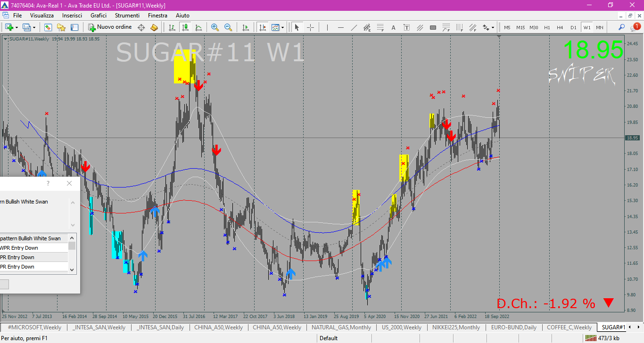This screenshot has width=644, height=343.
Task: Expand the Profiles dropdown arrow
Action: [33, 27]
